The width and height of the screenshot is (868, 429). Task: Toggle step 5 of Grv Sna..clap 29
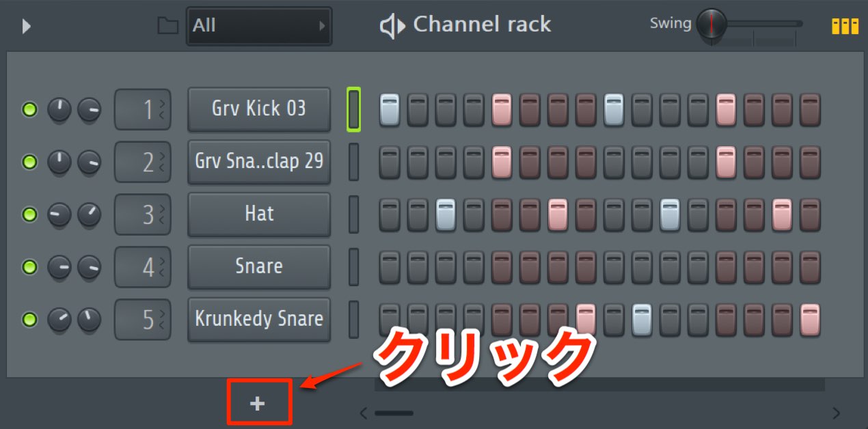(x=501, y=162)
